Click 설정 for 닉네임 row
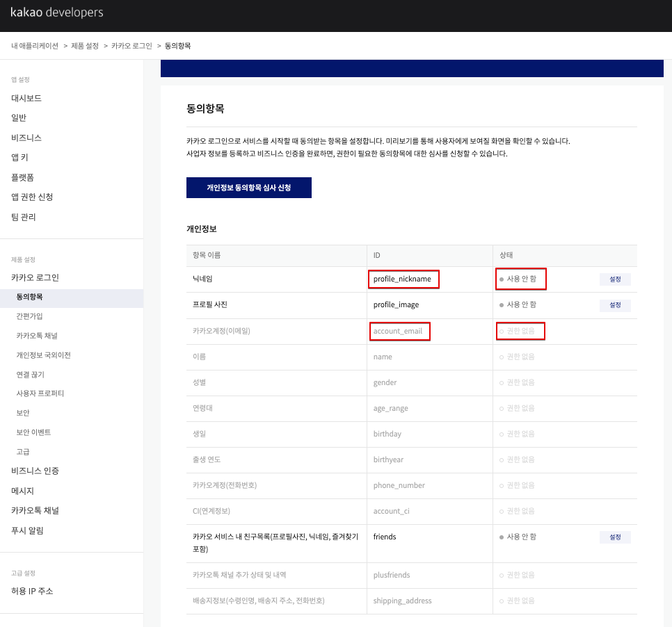The height and width of the screenshot is (627, 672). pos(615,279)
